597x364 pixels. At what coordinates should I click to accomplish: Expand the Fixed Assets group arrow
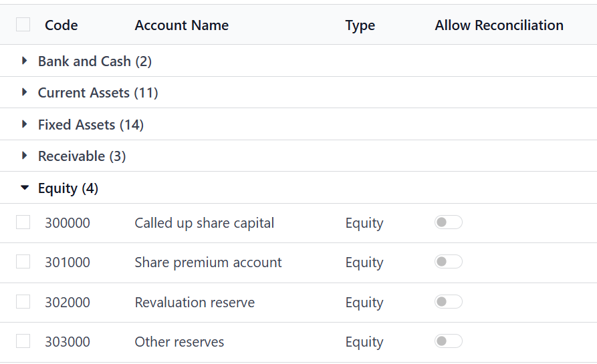click(x=24, y=124)
